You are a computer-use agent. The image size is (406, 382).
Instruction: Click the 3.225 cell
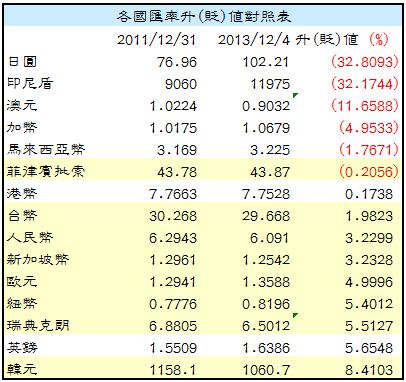(270, 150)
